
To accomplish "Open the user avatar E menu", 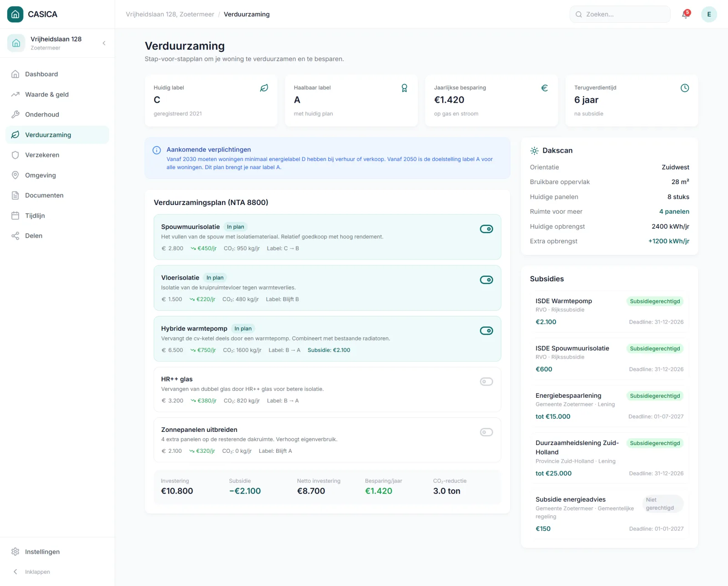I will [709, 15].
